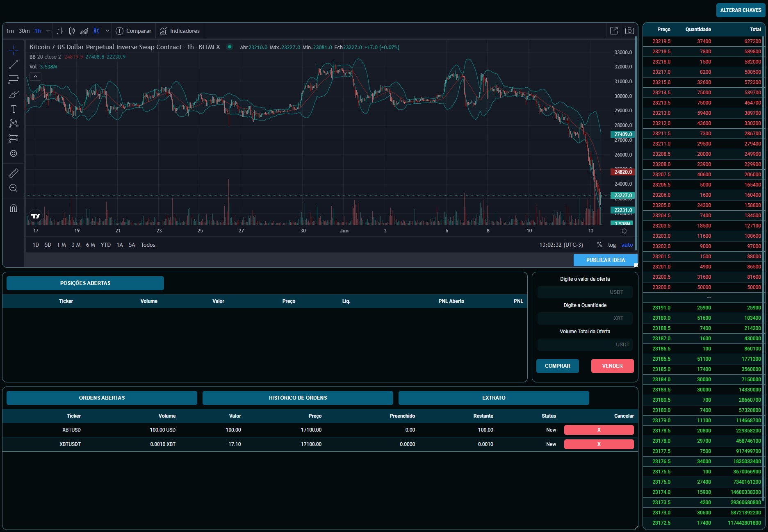Activate the zoom in tool
768x532 pixels.
pos(14,188)
